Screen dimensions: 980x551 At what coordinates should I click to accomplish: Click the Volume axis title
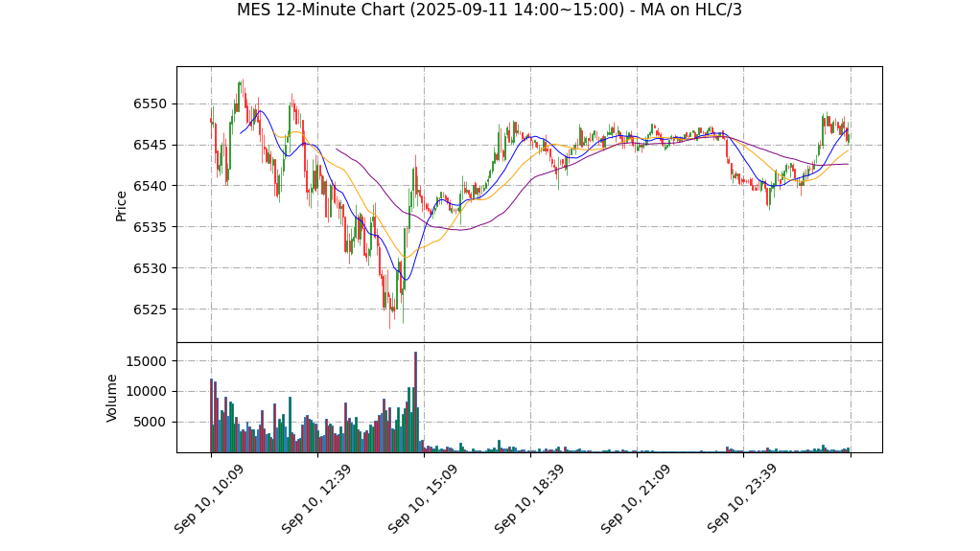[x=111, y=398]
